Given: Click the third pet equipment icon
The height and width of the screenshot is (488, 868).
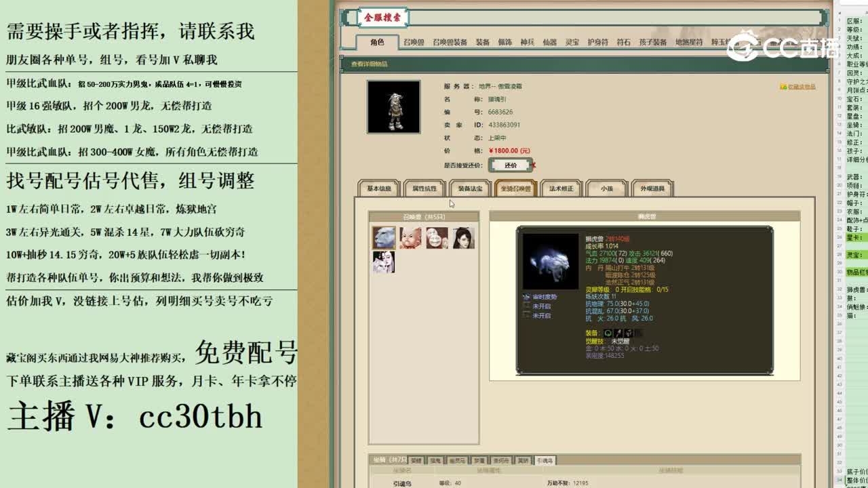Looking at the screenshot, I should tap(629, 333).
